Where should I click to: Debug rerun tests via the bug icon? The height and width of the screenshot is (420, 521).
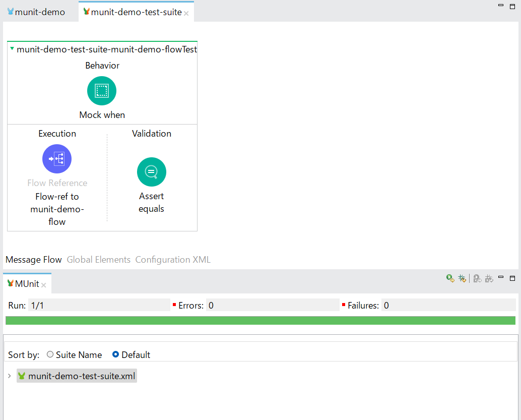pyautogui.click(x=462, y=278)
